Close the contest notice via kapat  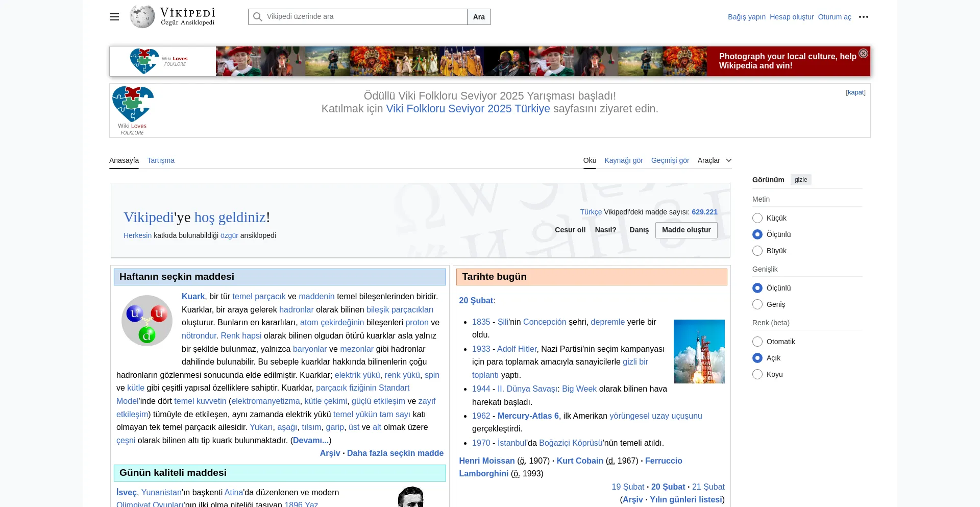[855, 92]
